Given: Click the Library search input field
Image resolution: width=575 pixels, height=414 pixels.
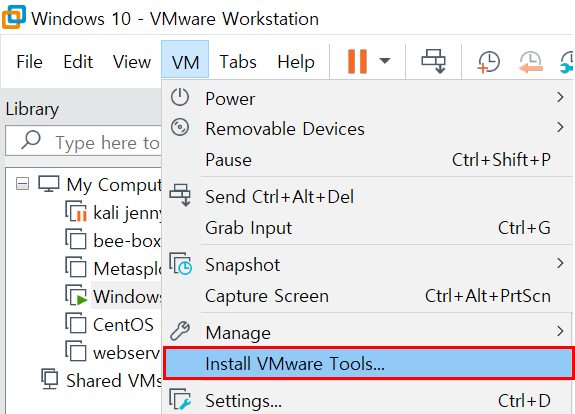Looking at the screenshot, I should point(84,142).
